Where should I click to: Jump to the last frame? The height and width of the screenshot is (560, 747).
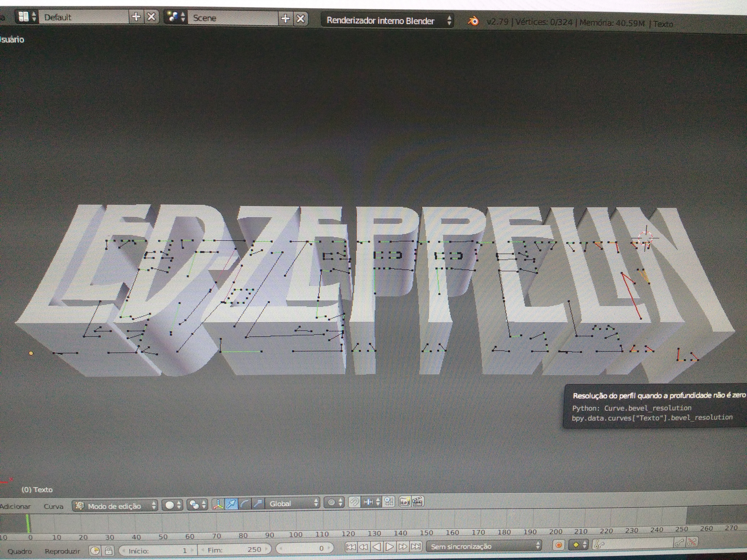coord(416,546)
